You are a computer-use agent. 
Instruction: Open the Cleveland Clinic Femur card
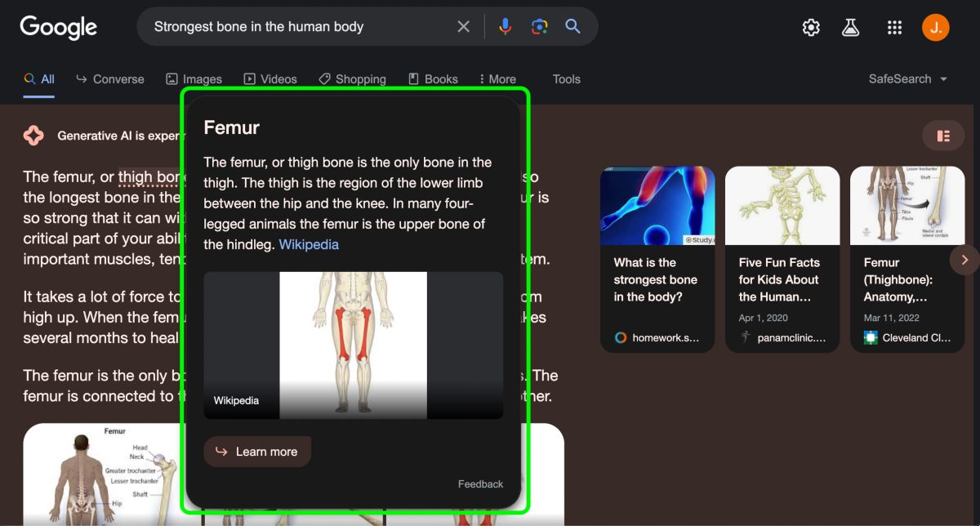point(907,260)
